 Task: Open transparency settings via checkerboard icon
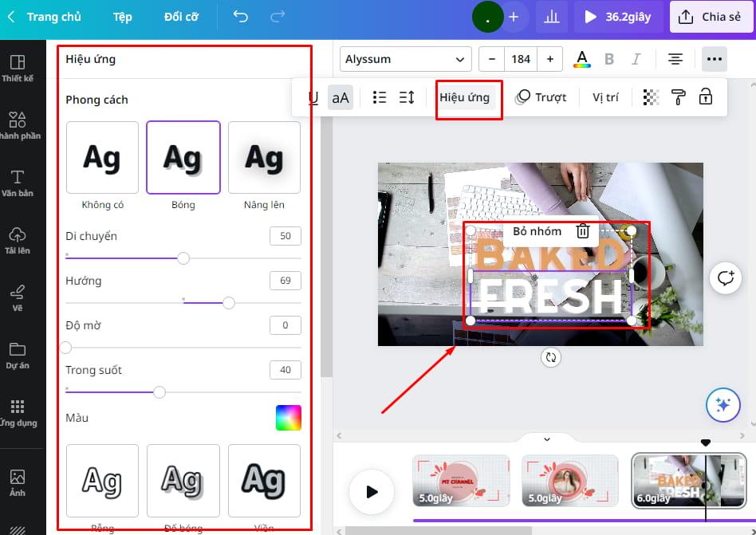(x=650, y=96)
